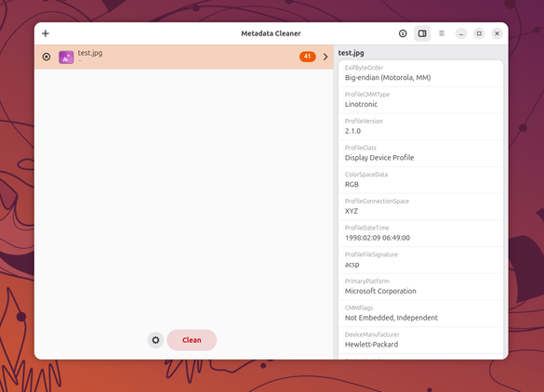Select the ProfileVersion 2.1.0 value
The height and width of the screenshot is (392, 544).
click(x=352, y=131)
